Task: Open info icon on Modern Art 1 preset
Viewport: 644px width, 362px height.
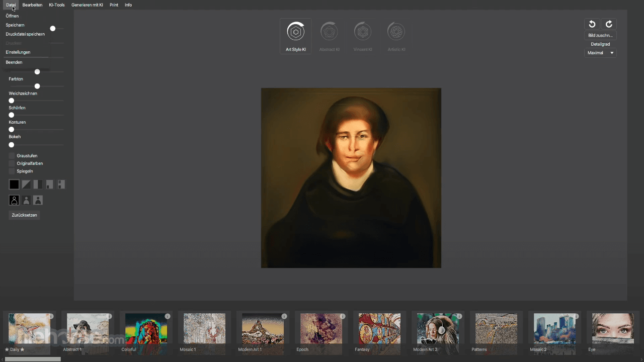Action: point(284,316)
